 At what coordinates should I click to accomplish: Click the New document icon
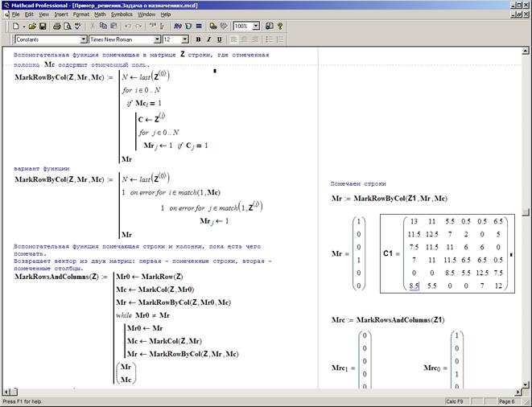coord(16,26)
